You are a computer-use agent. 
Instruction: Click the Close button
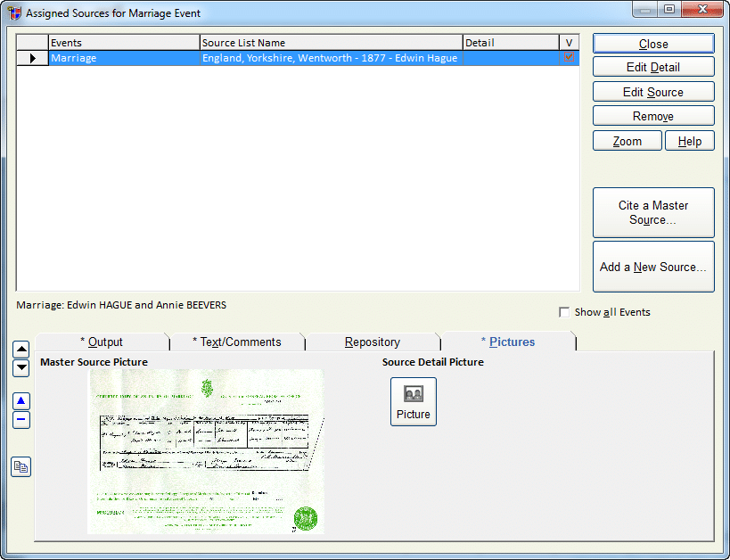[x=653, y=44]
